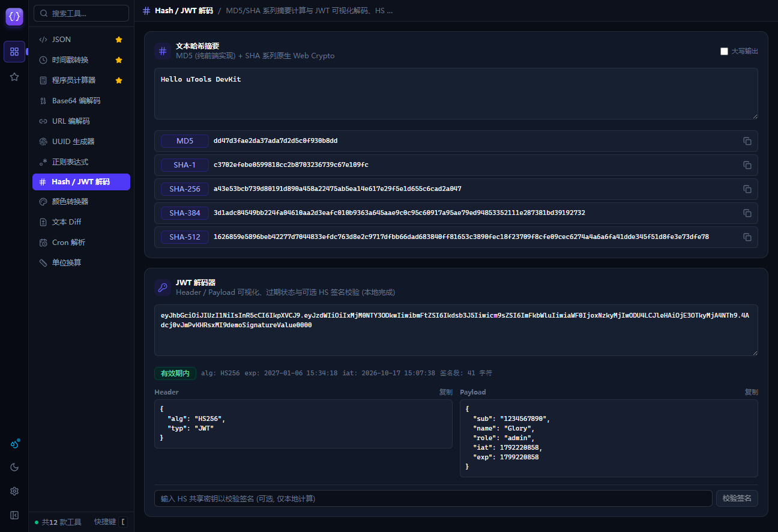Open settings with the gear icon
The width and height of the screenshot is (778, 532).
(14, 491)
